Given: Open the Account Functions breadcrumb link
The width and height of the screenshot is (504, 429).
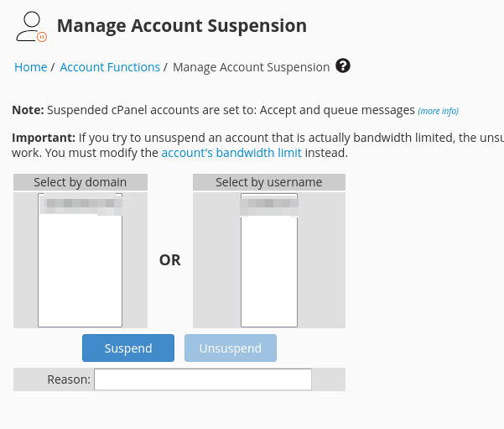Looking at the screenshot, I should click(110, 67).
